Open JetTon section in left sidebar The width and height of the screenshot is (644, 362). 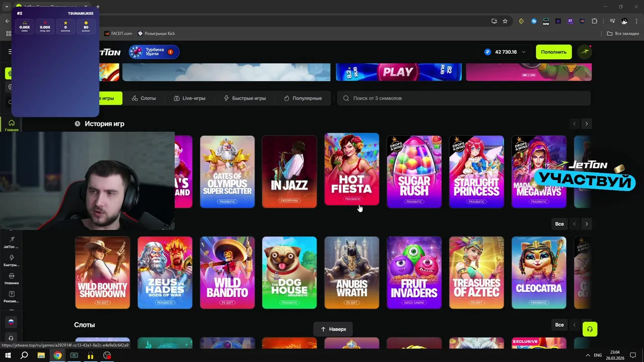click(11, 243)
